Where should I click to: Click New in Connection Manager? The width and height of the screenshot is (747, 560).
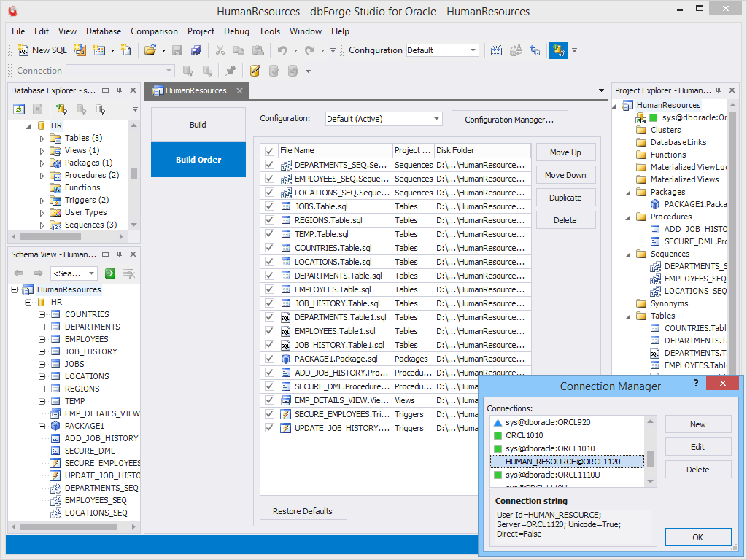pos(698,424)
